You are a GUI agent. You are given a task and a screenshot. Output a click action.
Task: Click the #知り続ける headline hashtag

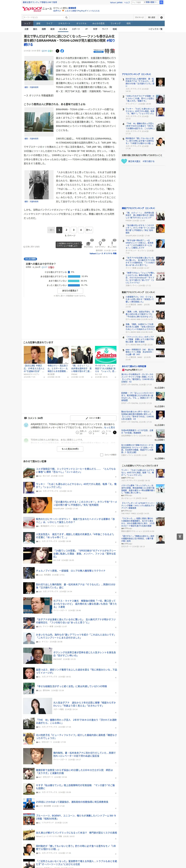tap(69, 42)
